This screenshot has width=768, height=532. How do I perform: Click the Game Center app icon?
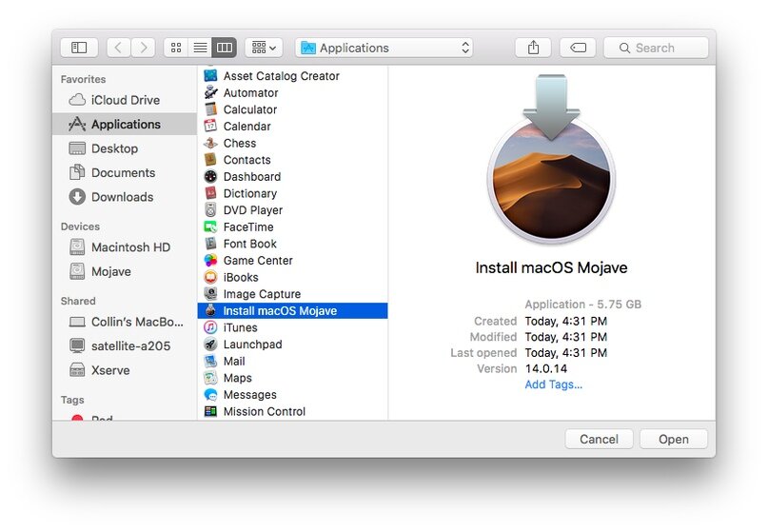click(x=210, y=260)
